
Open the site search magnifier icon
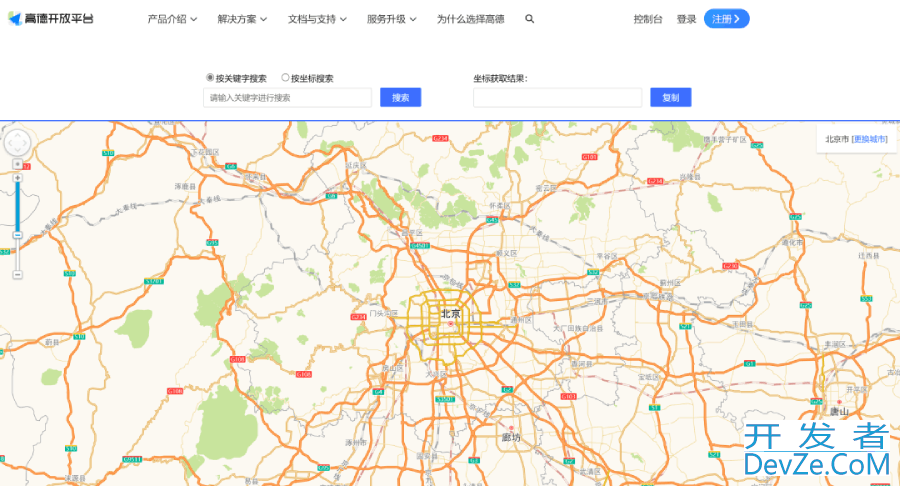click(x=529, y=19)
